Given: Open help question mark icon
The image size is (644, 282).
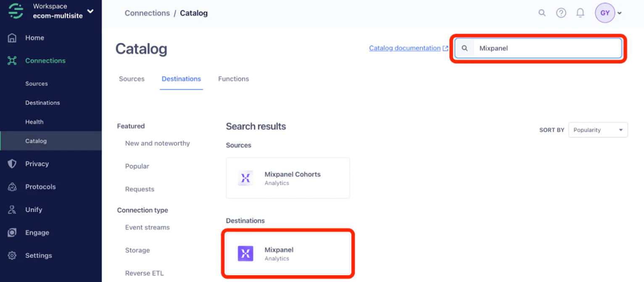Looking at the screenshot, I should (561, 13).
